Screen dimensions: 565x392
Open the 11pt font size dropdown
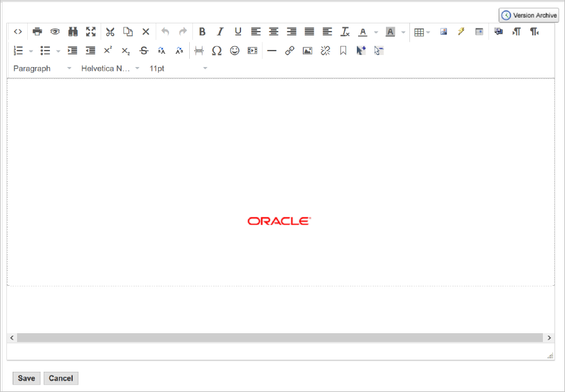point(178,68)
